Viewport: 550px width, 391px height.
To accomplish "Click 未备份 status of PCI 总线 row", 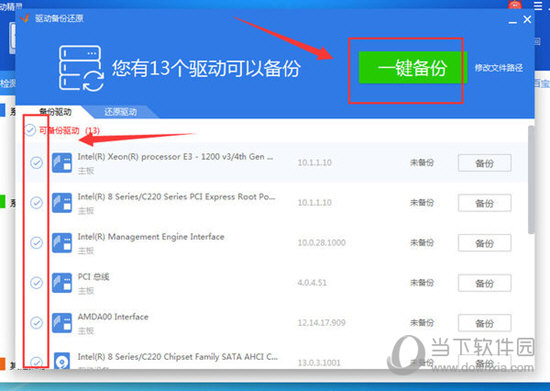I will (422, 283).
